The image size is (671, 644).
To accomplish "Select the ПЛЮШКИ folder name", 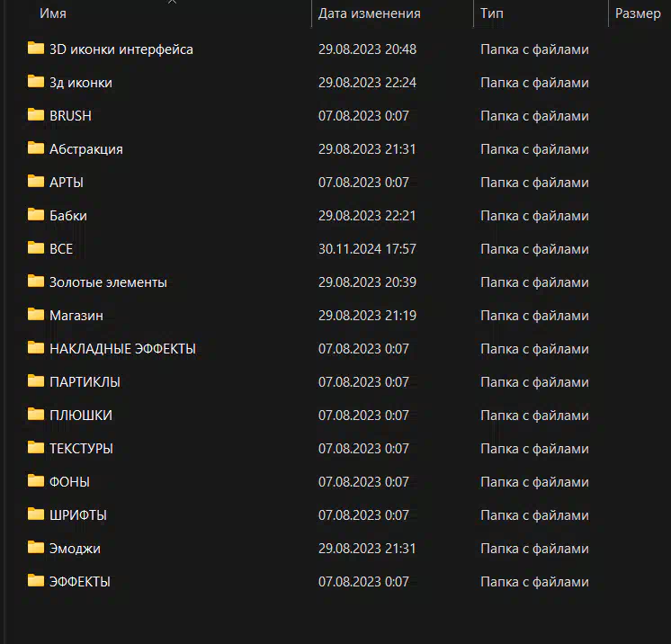I will pyautogui.click(x=81, y=416).
